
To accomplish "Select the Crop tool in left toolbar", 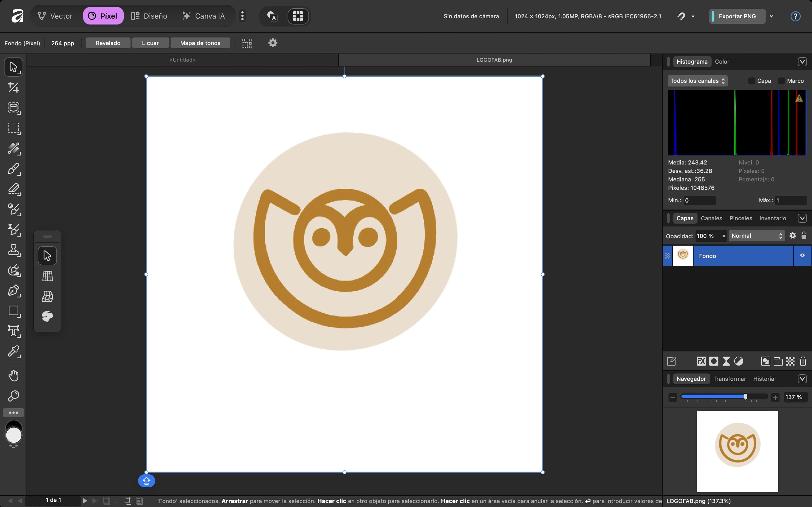I will click(14, 88).
